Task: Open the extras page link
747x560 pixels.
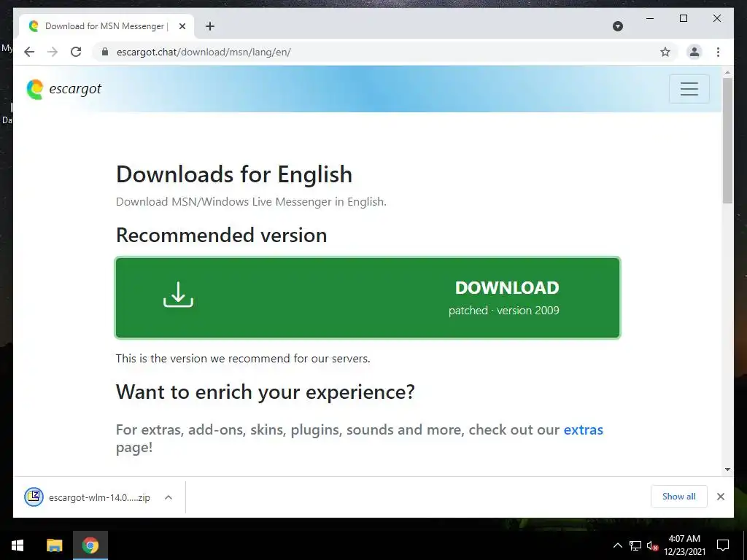Action: pyautogui.click(x=583, y=429)
